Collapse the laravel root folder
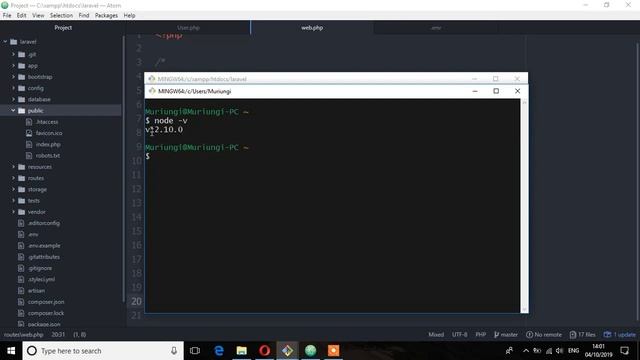 pos(5,42)
